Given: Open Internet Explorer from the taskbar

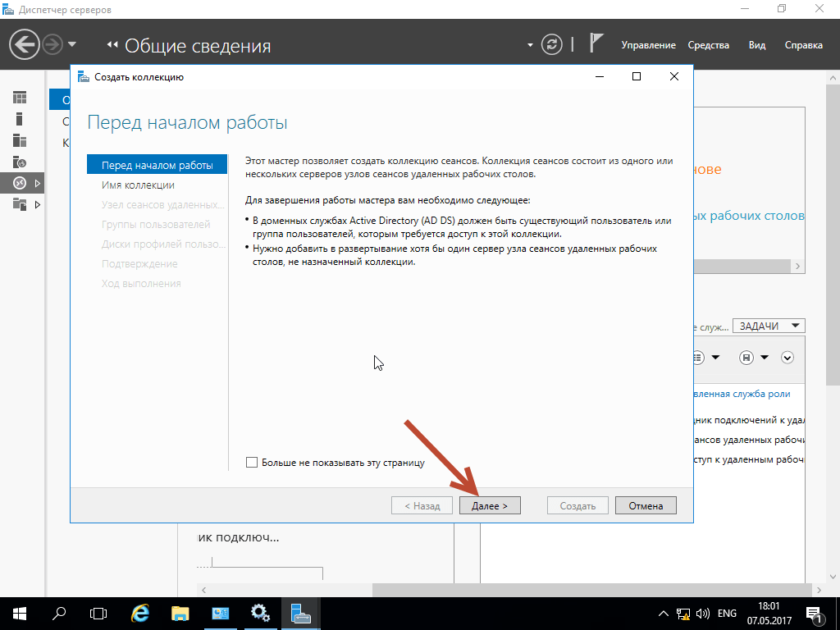Looking at the screenshot, I should [140, 613].
